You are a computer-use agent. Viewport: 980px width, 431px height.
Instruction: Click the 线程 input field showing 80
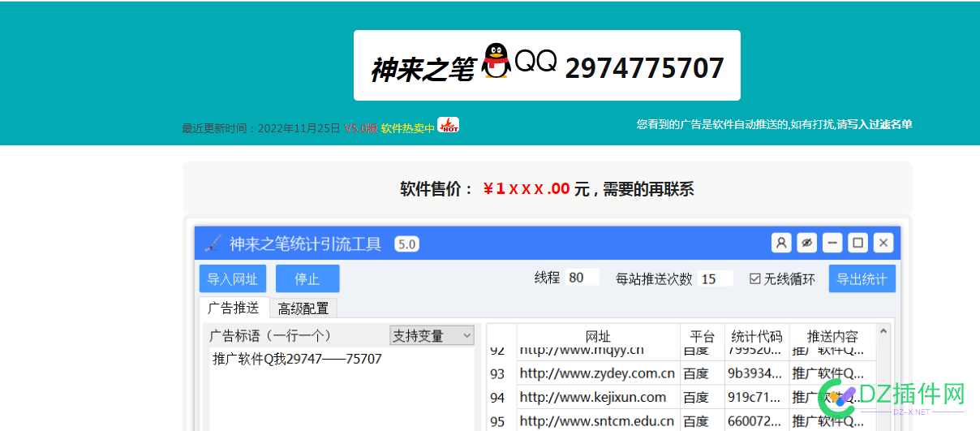(582, 278)
